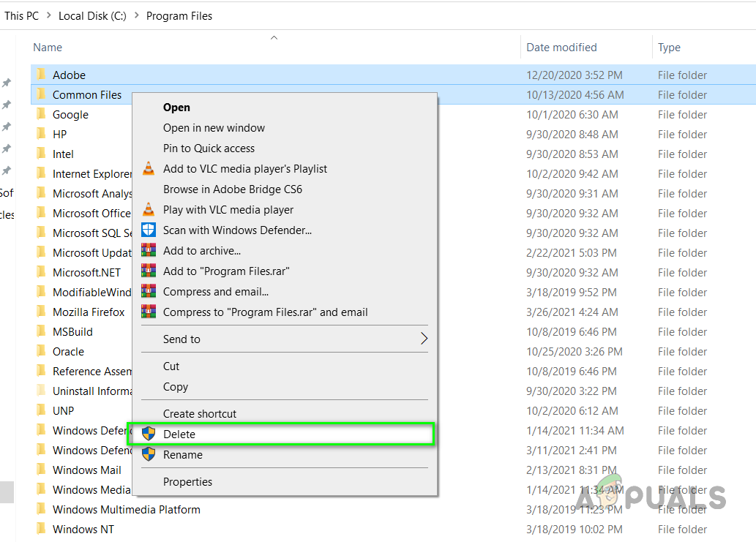
Task: Click the WinRAR icon beside Compress and email
Action: [x=149, y=291]
